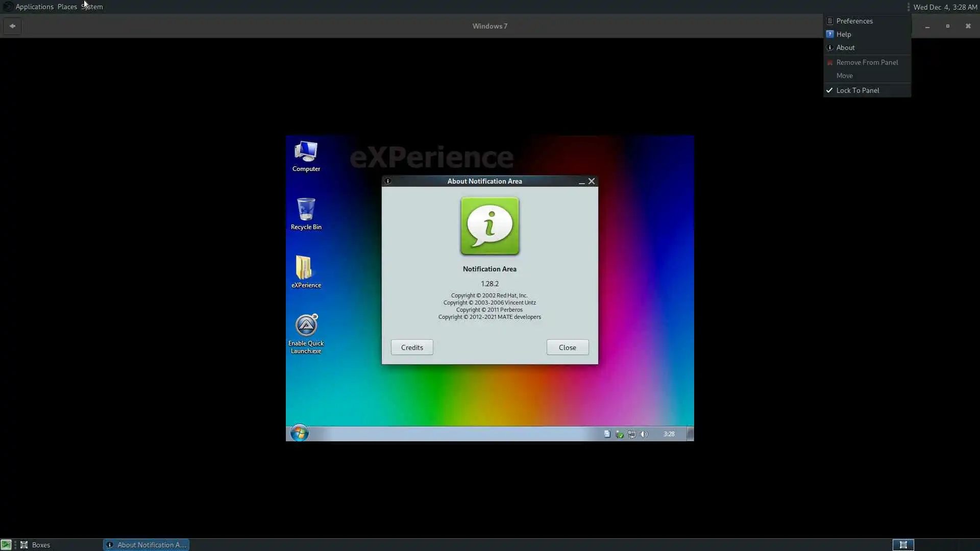Viewport: 980px width, 551px height.
Task: Select Enable Quick Launch.exe icon
Action: point(306,333)
